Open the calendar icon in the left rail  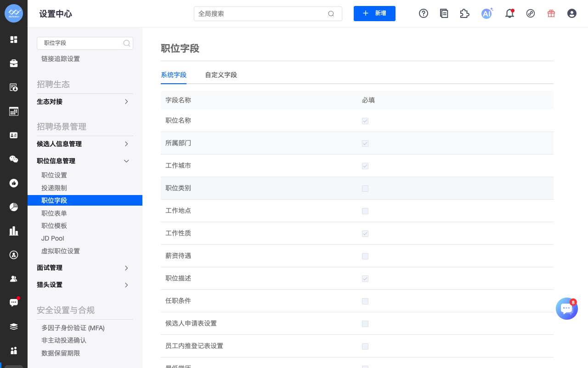point(14,111)
